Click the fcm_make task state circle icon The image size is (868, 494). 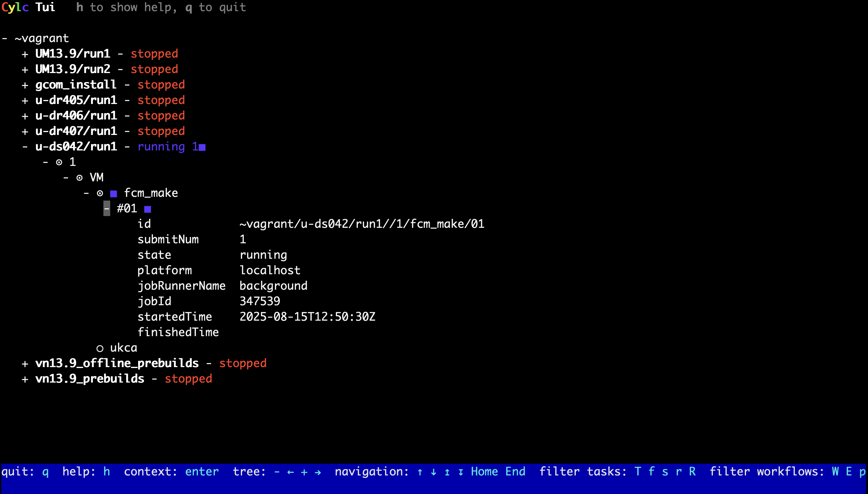100,193
